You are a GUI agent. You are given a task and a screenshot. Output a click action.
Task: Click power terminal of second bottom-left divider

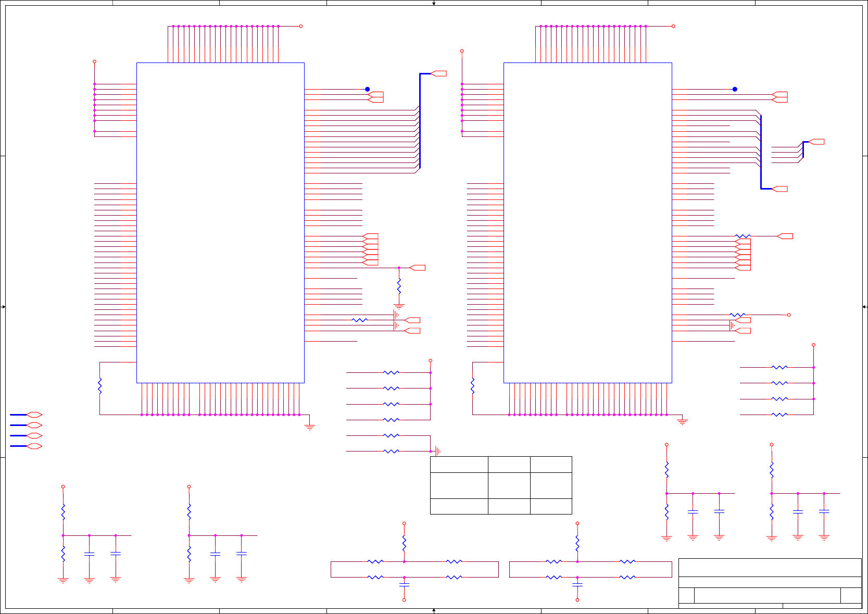coord(189,486)
